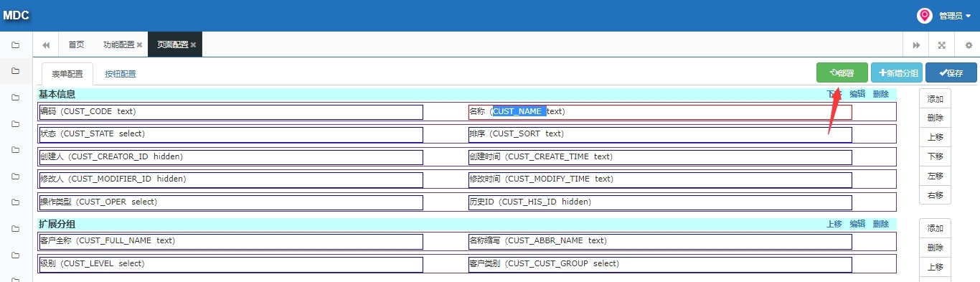The image size is (980, 282).
Task: Open the 按钮配置 sub-tab
Action: (121, 73)
